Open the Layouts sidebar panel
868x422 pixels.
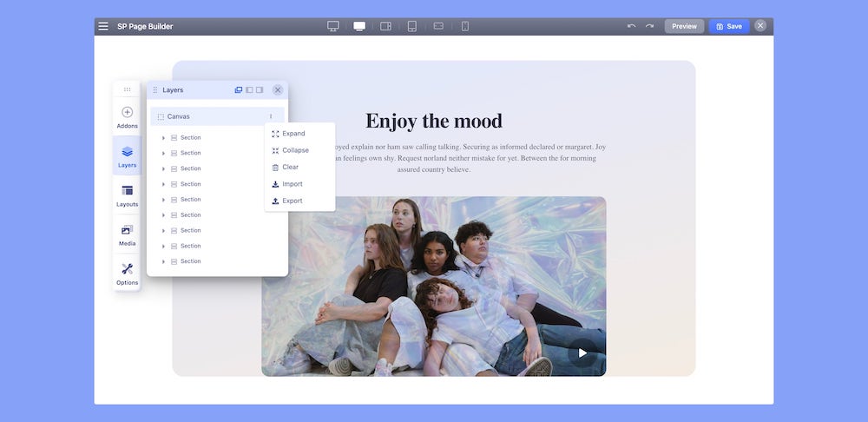click(127, 195)
